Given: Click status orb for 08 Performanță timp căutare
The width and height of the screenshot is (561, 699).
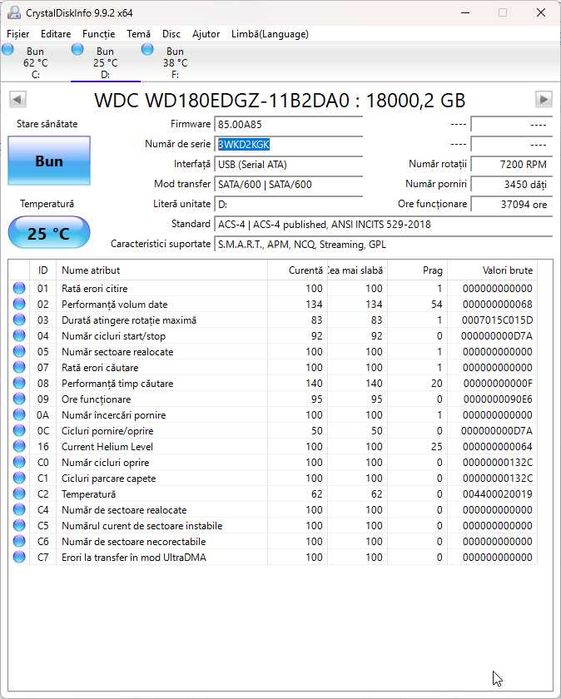Looking at the screenshot, I should (x=19, y=383).
